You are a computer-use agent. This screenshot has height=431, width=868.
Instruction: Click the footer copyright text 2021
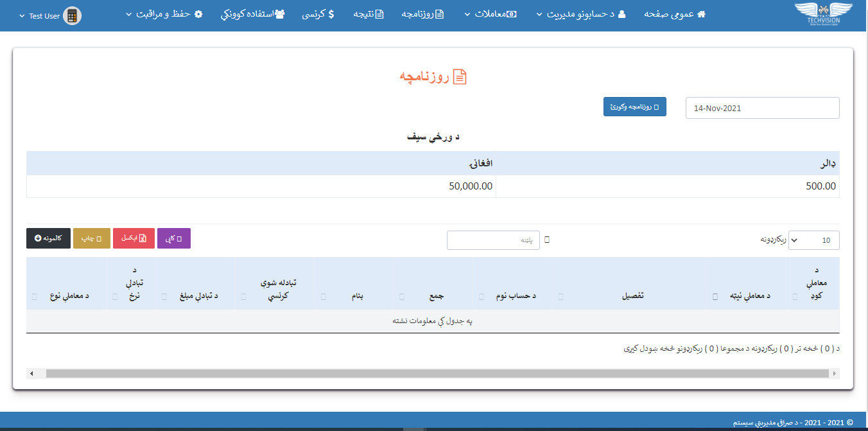794,423
